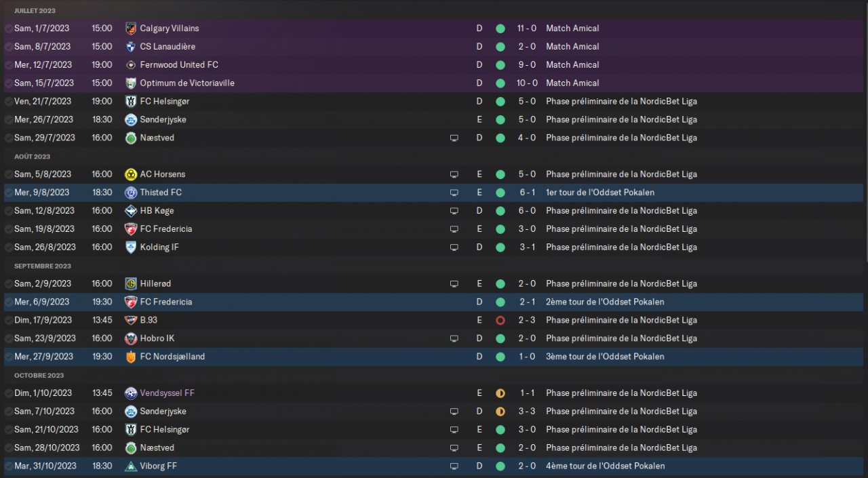
Task: Open the Vendsyssel FF team link
Action: 167,393
